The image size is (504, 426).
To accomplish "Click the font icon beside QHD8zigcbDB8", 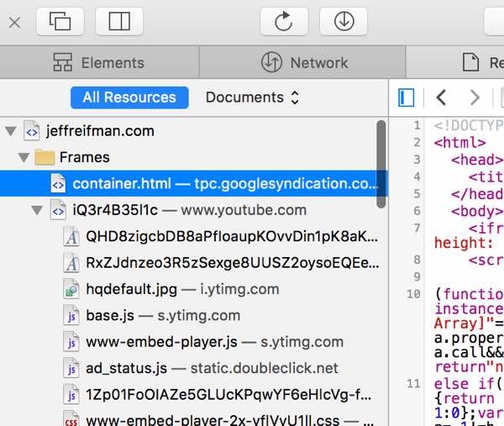I will coord(71,237).
